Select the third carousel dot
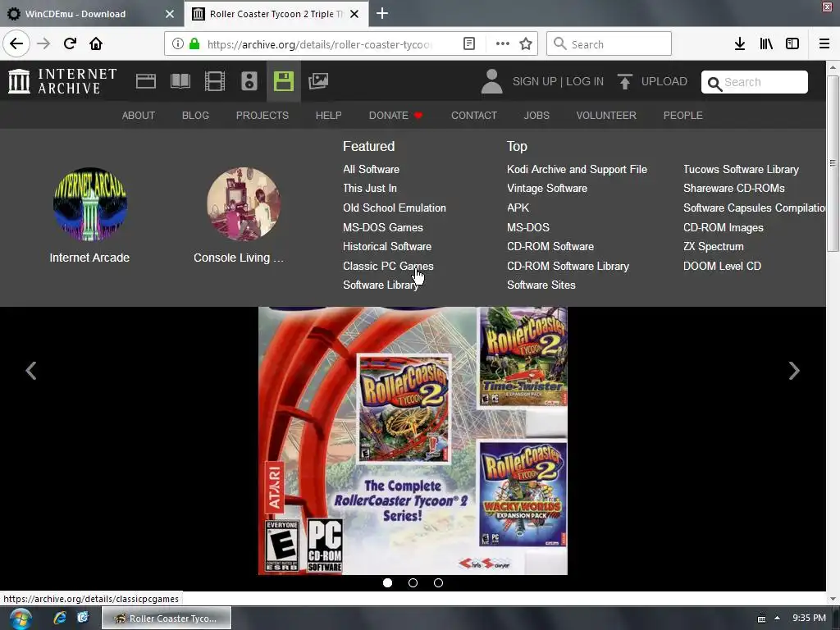The height and width of the screenshot is (630, 840). [438, 583]
